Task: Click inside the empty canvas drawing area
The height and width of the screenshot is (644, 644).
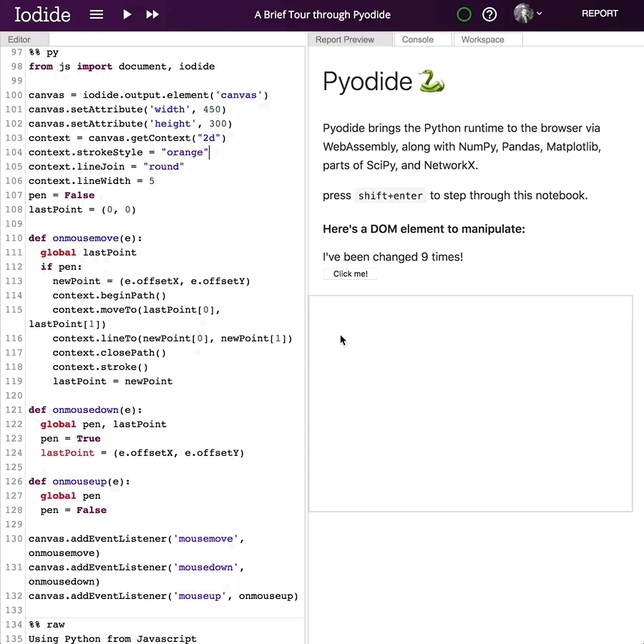Action: pyautogui.click(x=470, y=403)
